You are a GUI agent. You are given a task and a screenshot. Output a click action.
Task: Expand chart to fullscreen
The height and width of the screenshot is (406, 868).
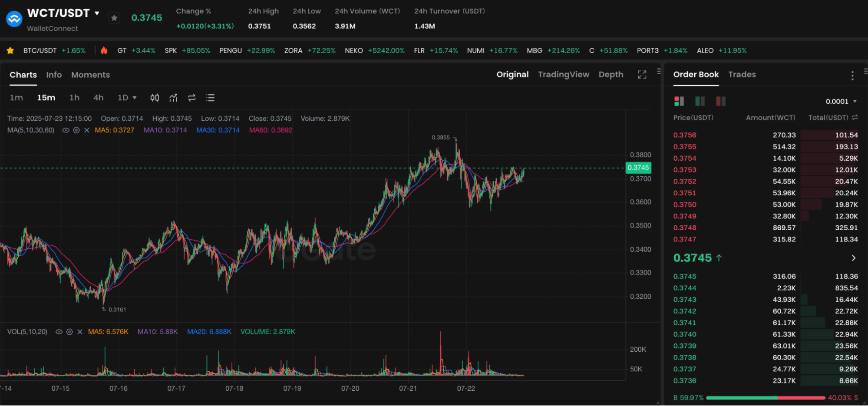pos(642,75)
